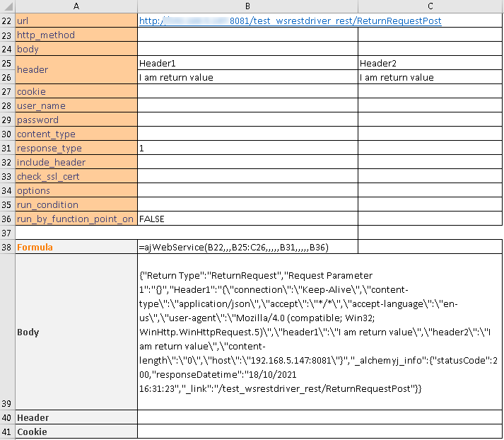The width and height of the screenshot is (504, 440).
Task: Select the 'I am return value' cell under Header2
Action: coord(430,78)
